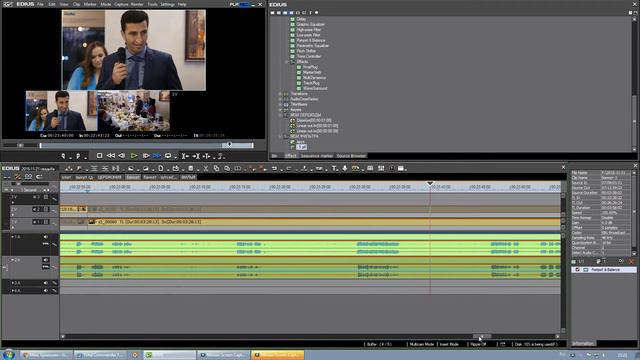Click the blue fast forward button
Viewport: 640px width, 360px height.
coord(157,156)
